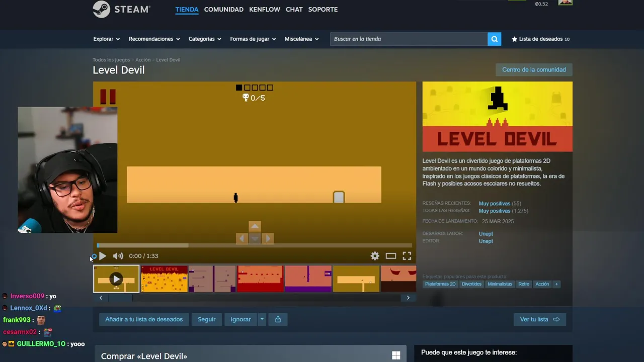Image resolution: width=644 pixels, height=362 pixels.
Task: Open all reviews Muy positivas (1.275) link
Action: (504, 211)
